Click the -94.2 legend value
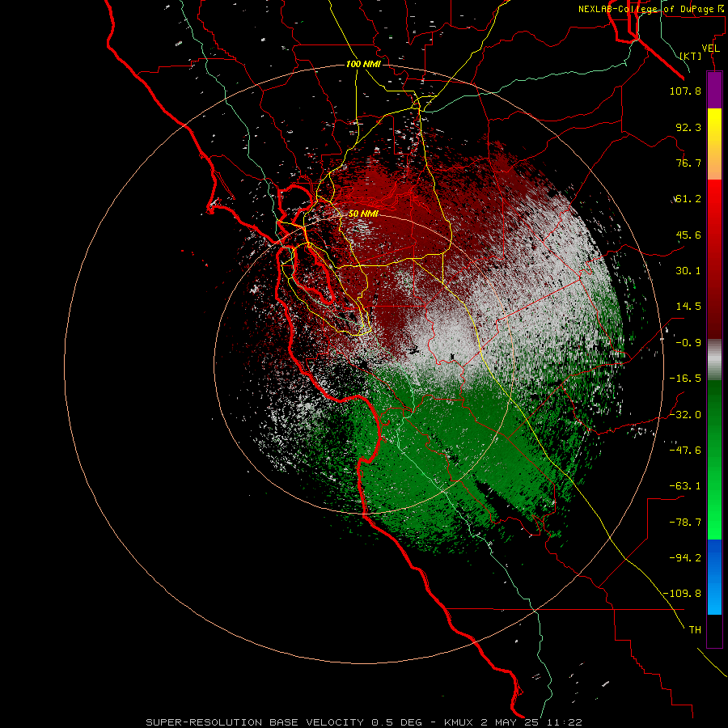 click(685, 558)
